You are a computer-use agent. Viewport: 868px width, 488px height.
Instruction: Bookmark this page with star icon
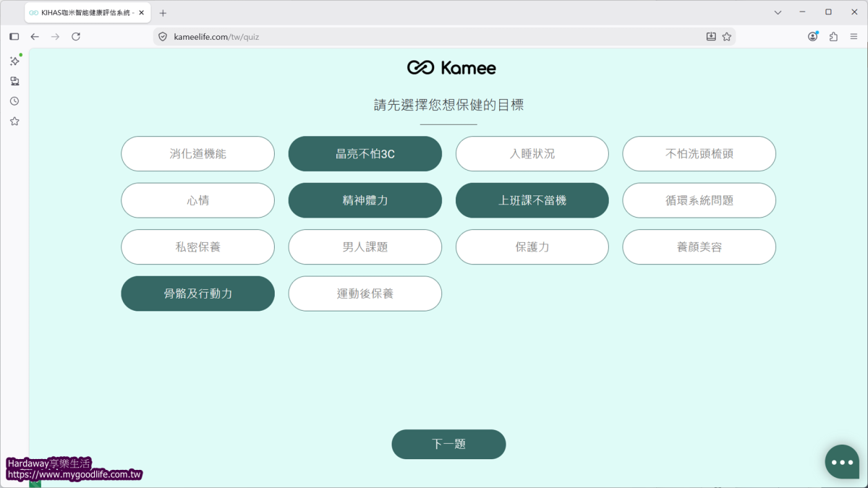pyautogui.click(x=727, y=37)
